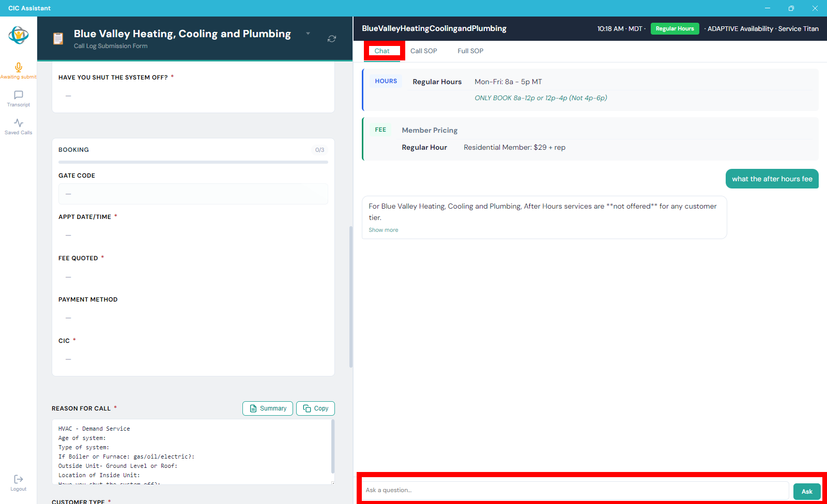Refresh the Call Log Submission Form
Viewport: 827px width, 504px height.
pyautogui.click(x=332, y=39)
